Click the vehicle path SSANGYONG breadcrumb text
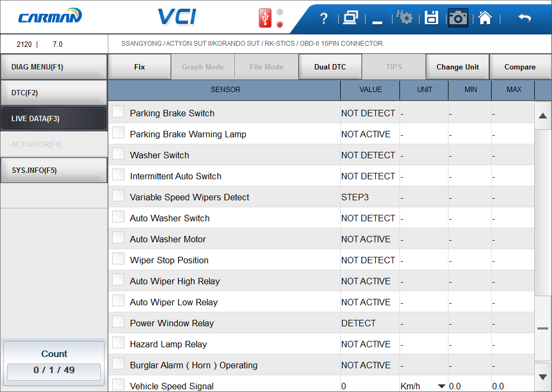The height and width of the screenshot is (392, 552). tap(252, 44)
